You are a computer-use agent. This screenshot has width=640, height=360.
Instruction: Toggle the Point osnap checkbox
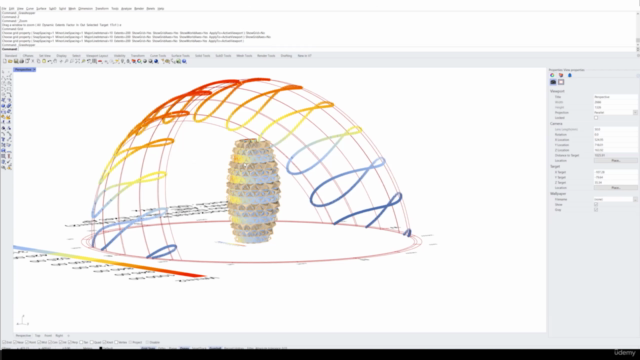click(27, 342)
